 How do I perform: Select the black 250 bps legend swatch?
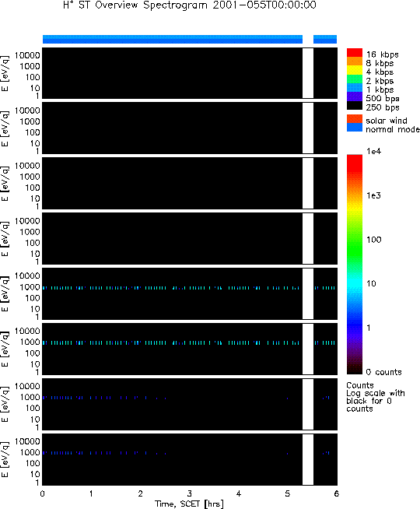coord(355,106)
